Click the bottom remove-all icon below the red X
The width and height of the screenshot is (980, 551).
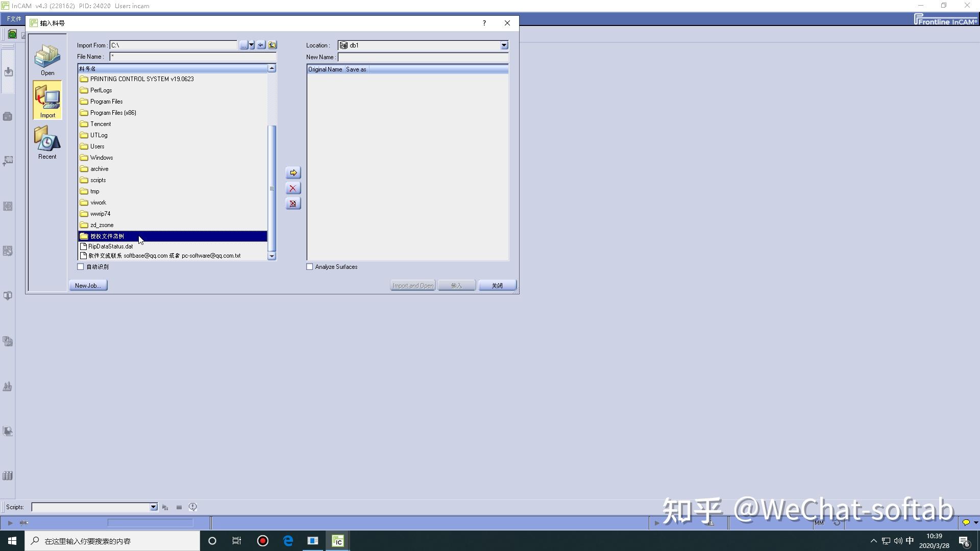click(x=293, y=203)
